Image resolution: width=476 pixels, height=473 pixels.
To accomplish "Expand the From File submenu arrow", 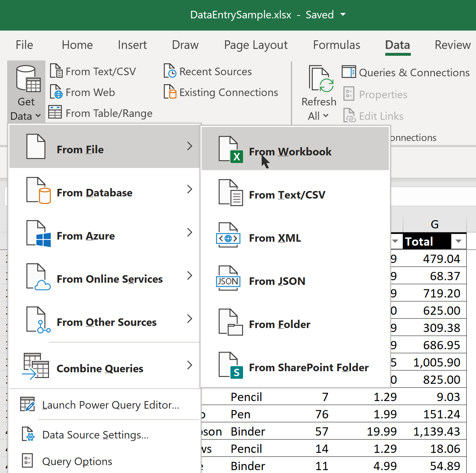I will pos(190,146).
